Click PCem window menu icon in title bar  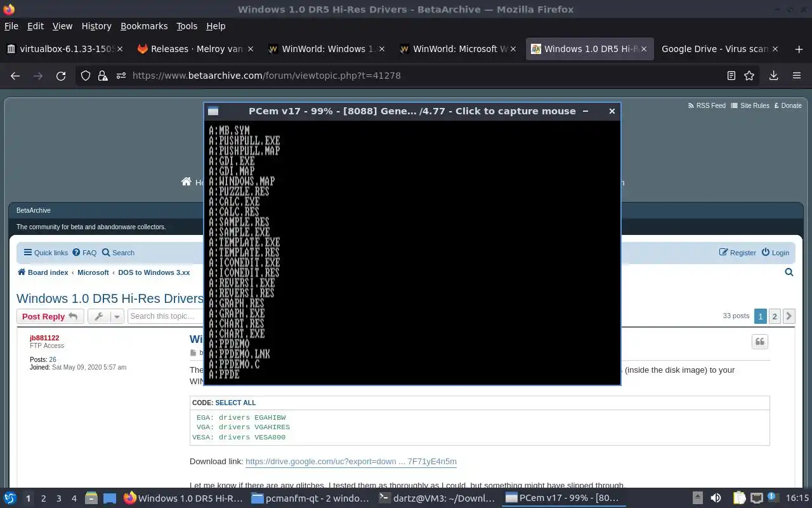click(213, 111)
